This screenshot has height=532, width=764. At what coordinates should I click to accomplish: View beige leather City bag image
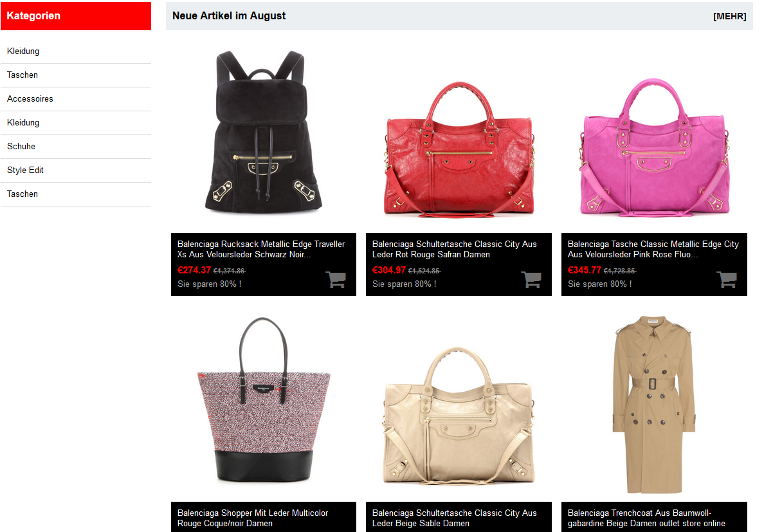pos(459,416)
